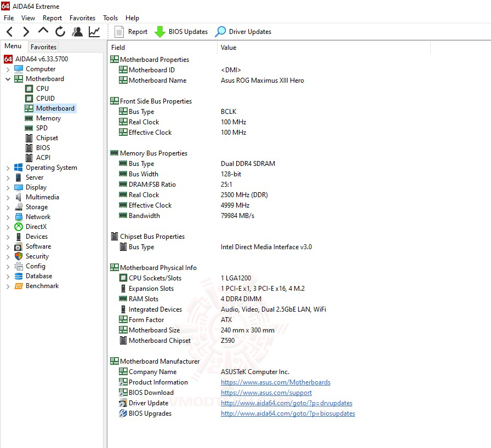The image size is (491, 448).
Task: Click the Software icon in tree
Action: click(19, 246)
